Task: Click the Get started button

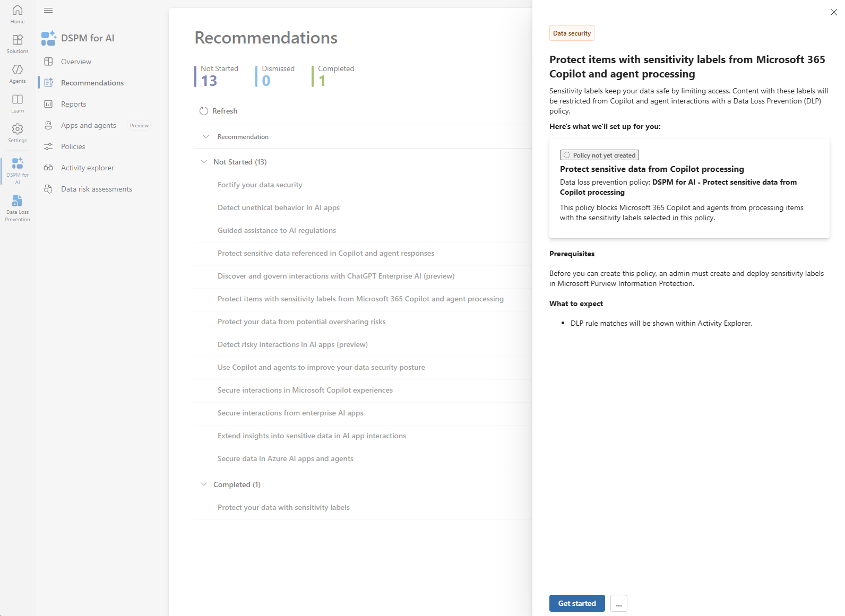Action: pyautogui.click(x=577, y=603)
